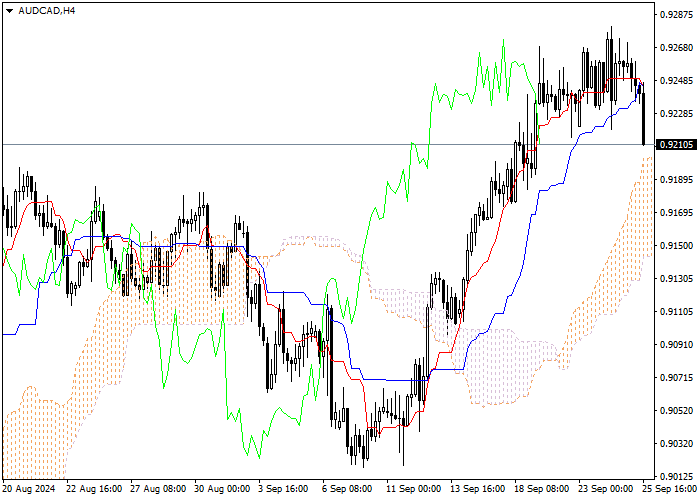Click the 3 Sep 16:00 time label
The width and height of the screenshot is (700, 500).
284,489
